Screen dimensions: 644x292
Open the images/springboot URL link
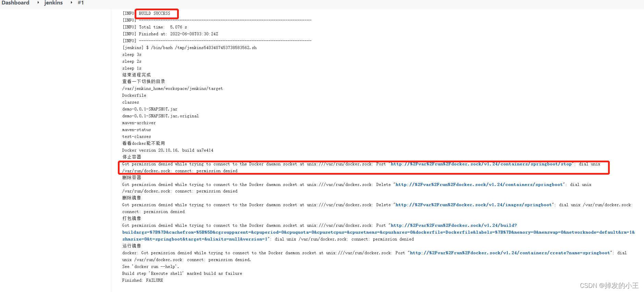(474, 205)
